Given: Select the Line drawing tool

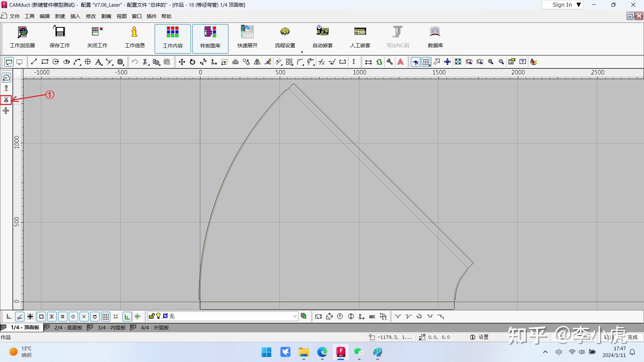Looking at the screenshot, I should point(34,62).
